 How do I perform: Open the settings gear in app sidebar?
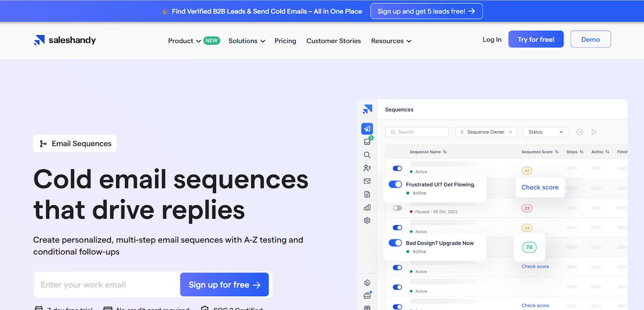coord(367,221)
